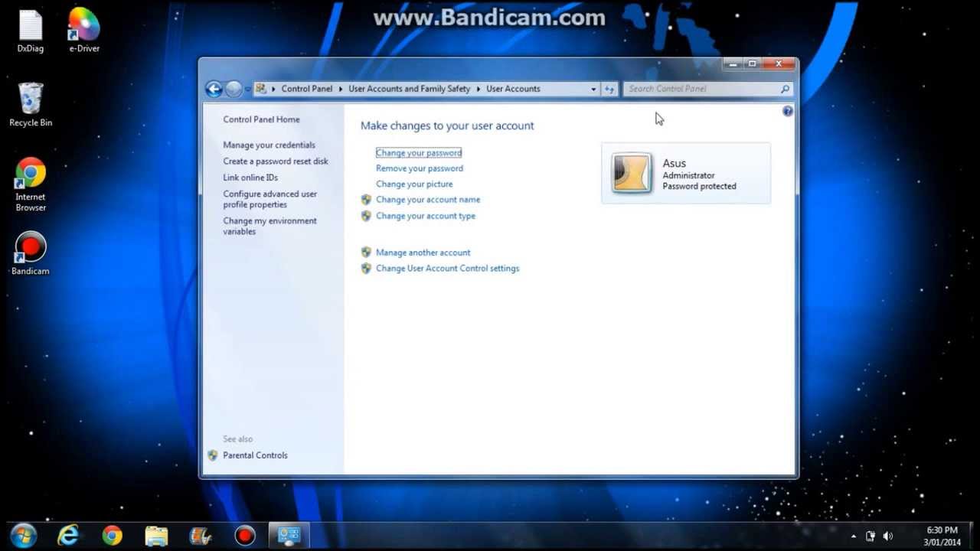Open Change your password link
This screenshot has height=551, width=980.
419,153
